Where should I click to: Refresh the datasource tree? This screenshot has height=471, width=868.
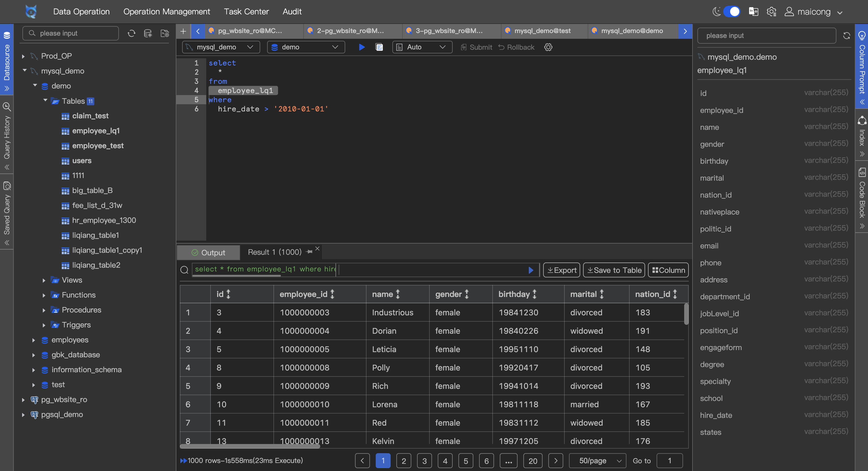click(132, 33)
